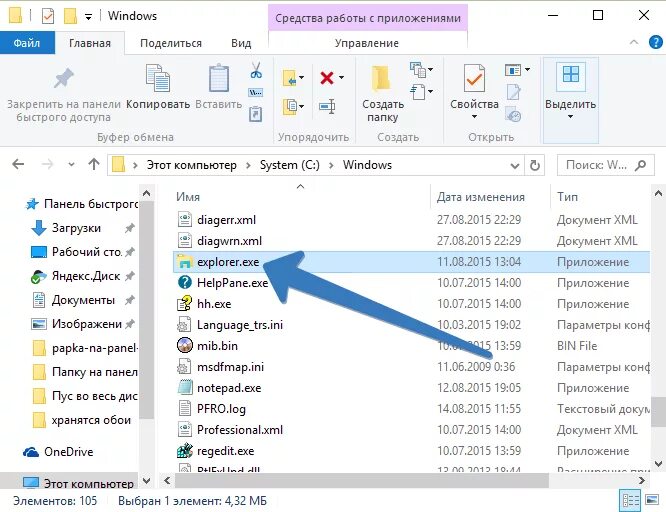Click the Refresh button near address bar
The width and height of the screenshot is (666, 512).
(x=535, y=165)
